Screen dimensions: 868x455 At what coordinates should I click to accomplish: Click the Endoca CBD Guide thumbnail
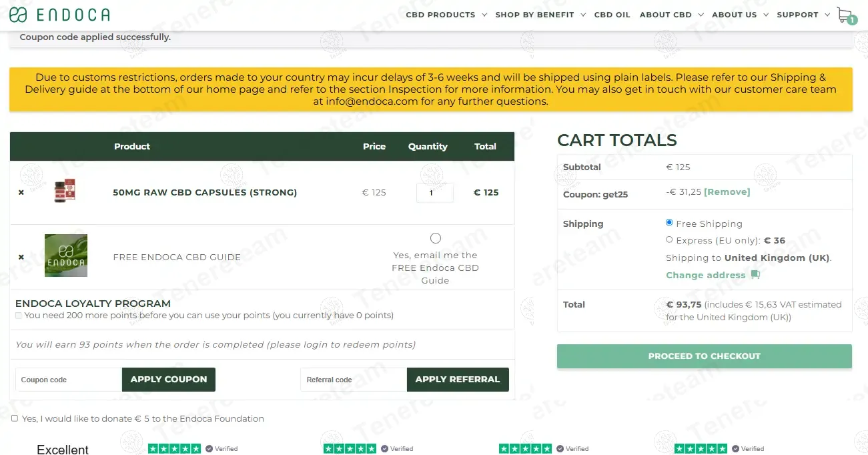(66, 256)
